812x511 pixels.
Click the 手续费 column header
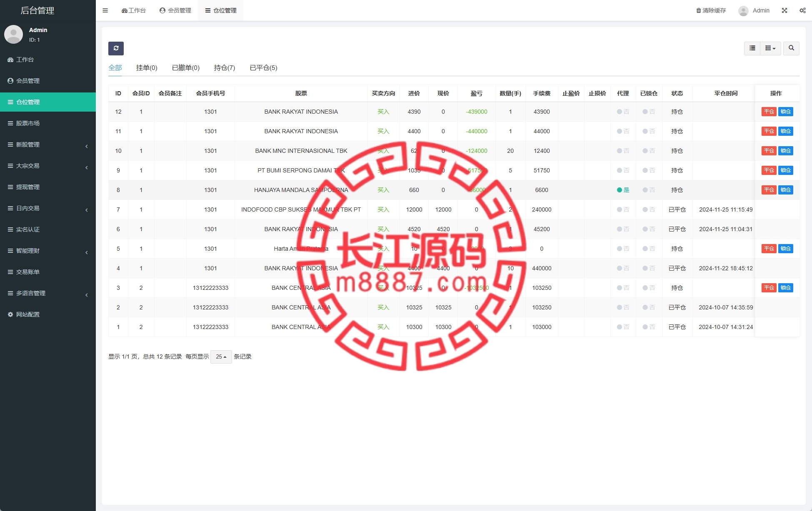pos(542,93)
